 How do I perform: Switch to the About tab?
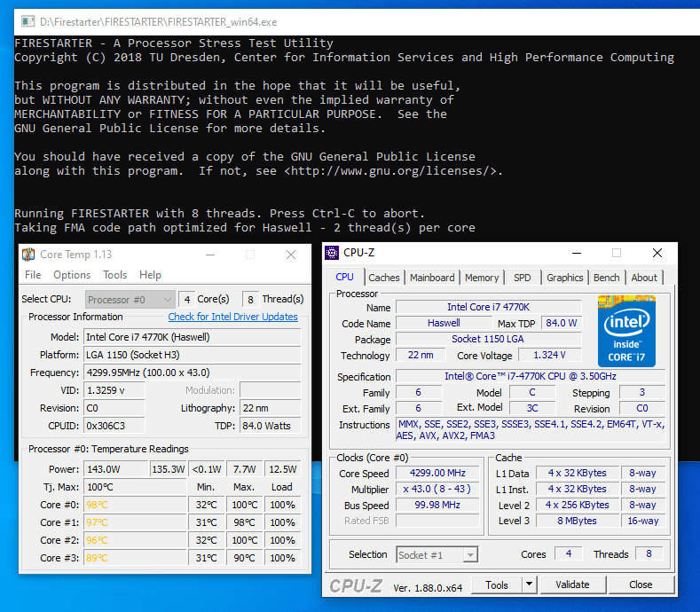644,278
